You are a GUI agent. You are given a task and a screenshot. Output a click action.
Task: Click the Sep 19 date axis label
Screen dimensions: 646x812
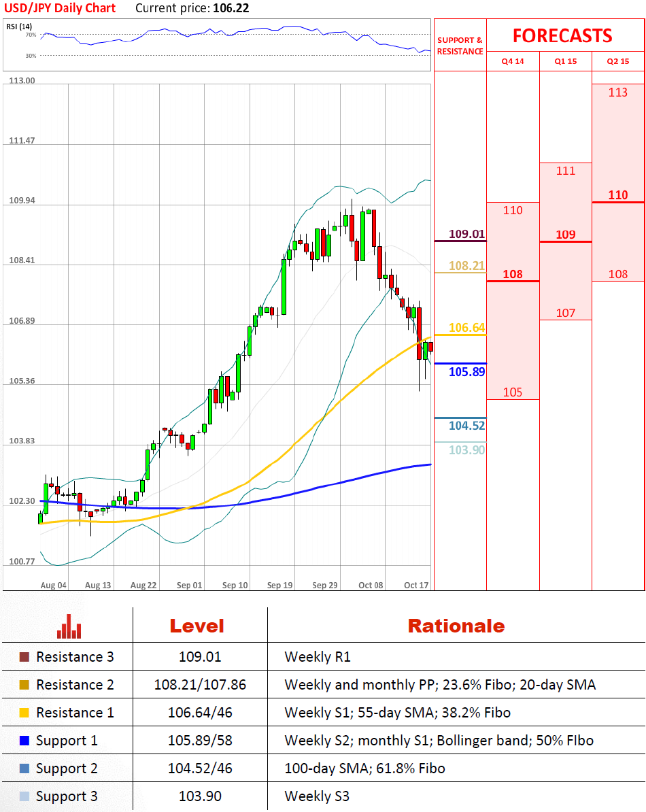tap(279, 585)
